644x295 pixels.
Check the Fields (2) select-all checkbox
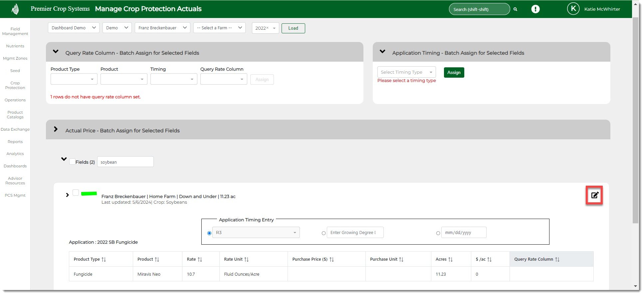tap(72, 162)
